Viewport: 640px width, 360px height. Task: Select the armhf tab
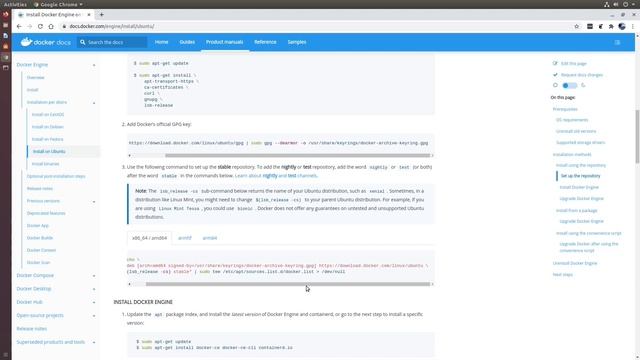coord(184,238)
